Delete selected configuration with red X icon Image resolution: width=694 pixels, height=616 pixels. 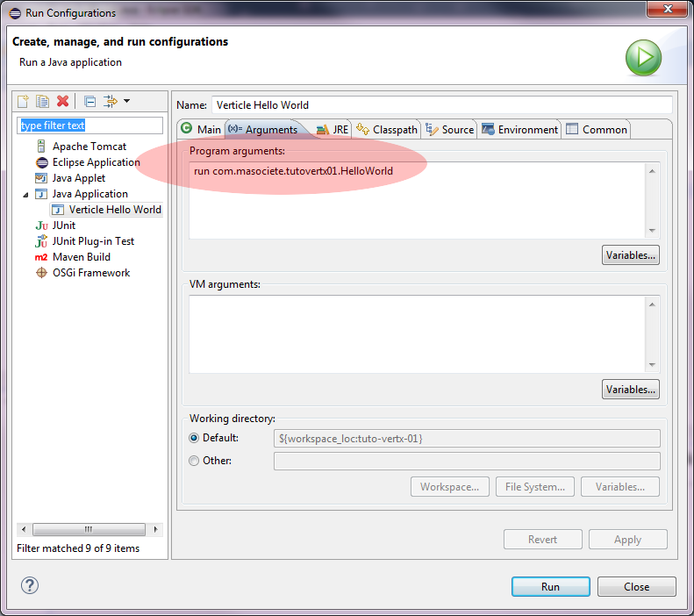tap(62, 101)
